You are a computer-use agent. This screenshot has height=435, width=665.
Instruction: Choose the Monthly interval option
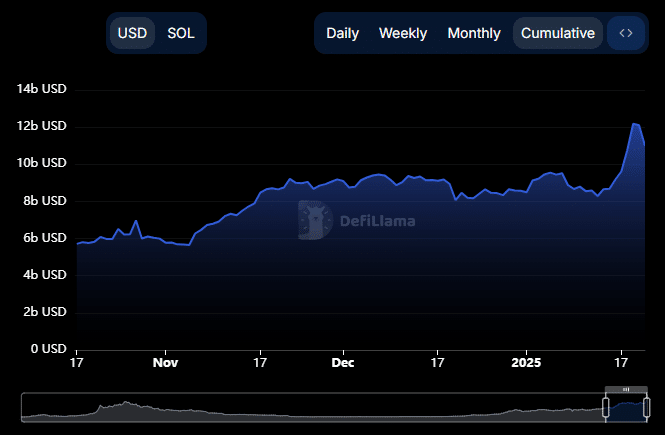(x=474, y=33)
